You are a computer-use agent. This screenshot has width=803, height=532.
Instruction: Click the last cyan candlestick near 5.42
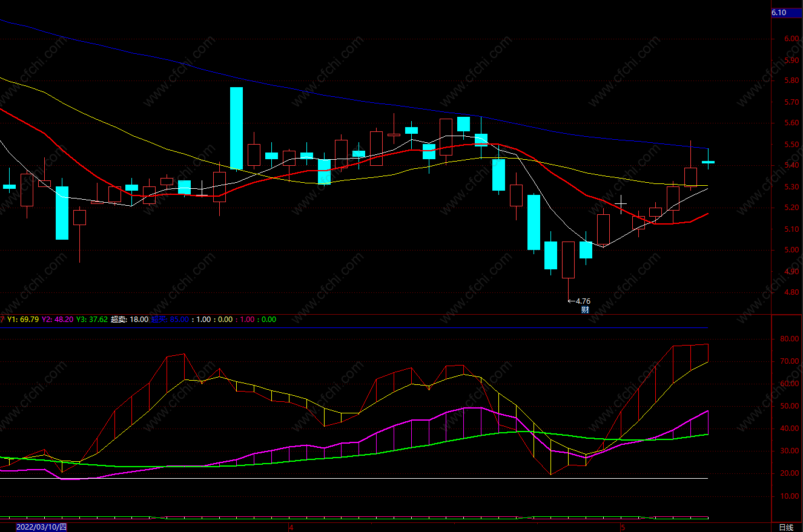pyautogui.click(x=708, y=161)
